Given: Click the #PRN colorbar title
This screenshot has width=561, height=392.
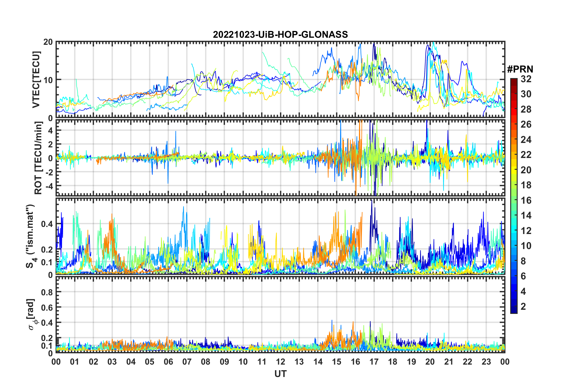Looking at the screenshot, I should tap(520, 69).
